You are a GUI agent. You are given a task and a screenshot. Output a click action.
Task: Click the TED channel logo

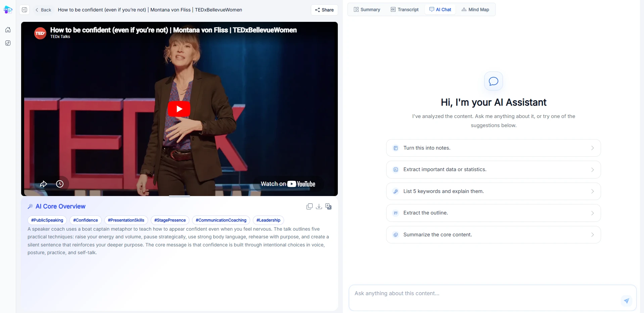tap(40, 33)
